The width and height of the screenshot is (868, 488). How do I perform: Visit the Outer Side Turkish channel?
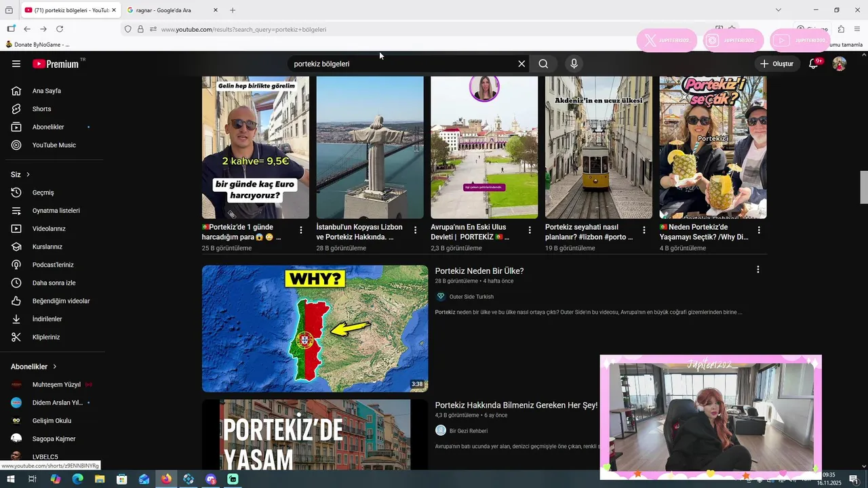click(471, 297)
